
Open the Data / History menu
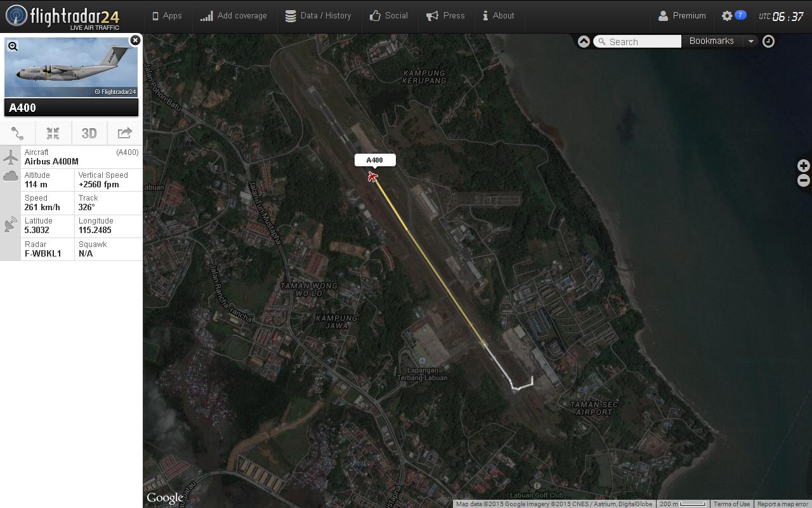coord(318,16)
